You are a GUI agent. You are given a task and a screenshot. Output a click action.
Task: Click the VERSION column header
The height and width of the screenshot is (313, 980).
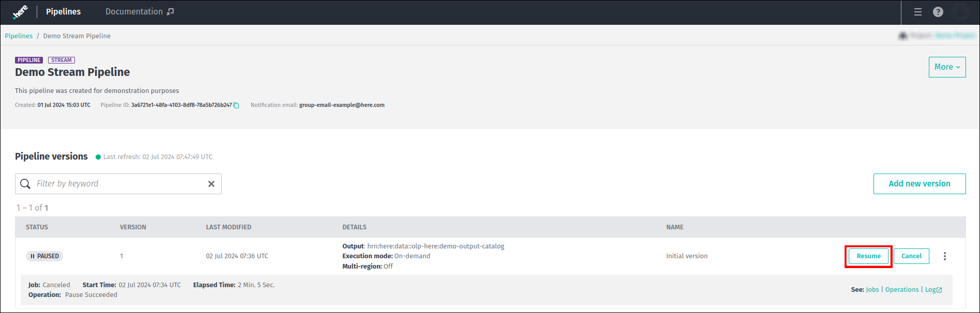(x=133, y=227)
